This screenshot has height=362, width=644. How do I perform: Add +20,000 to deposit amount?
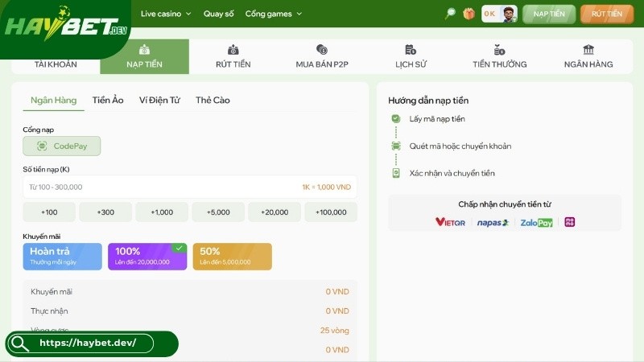[275, 212]
